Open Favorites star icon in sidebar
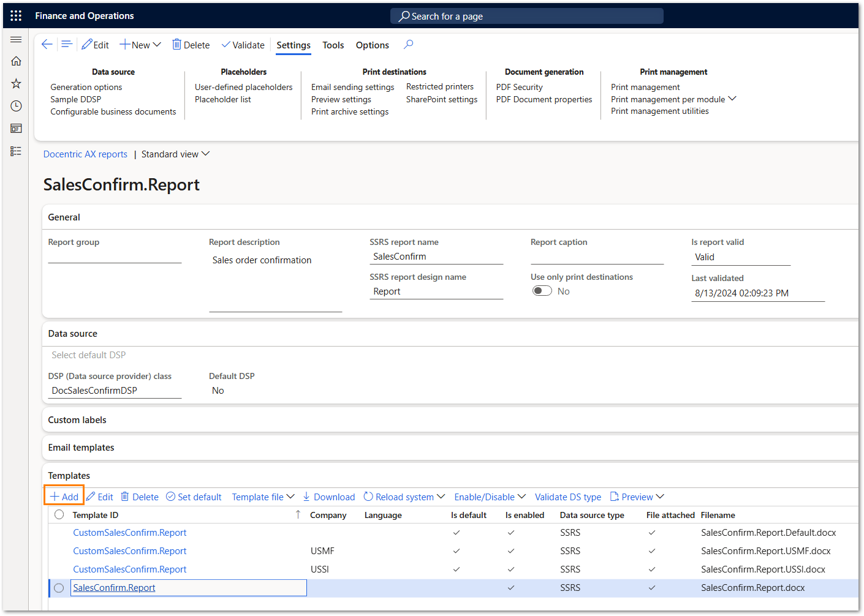This screenshot has height=616, width=864. (17, 84)
